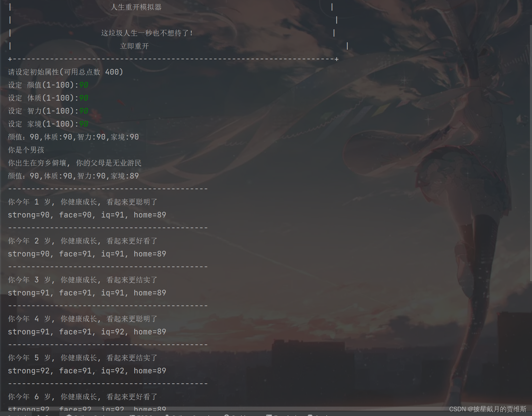
Task: Click the green input value 90 after 设定 家境(1-100):
Action: [84, 124]
